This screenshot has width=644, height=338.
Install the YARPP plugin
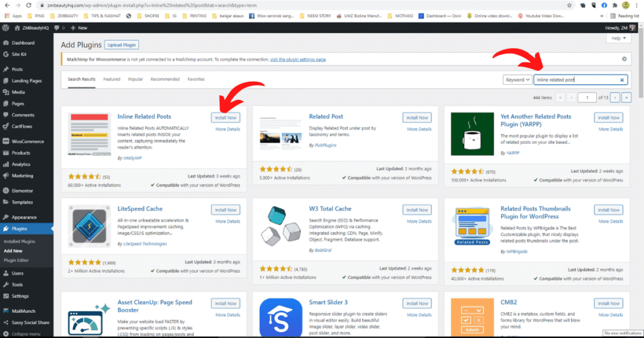(x=608, y=117)
